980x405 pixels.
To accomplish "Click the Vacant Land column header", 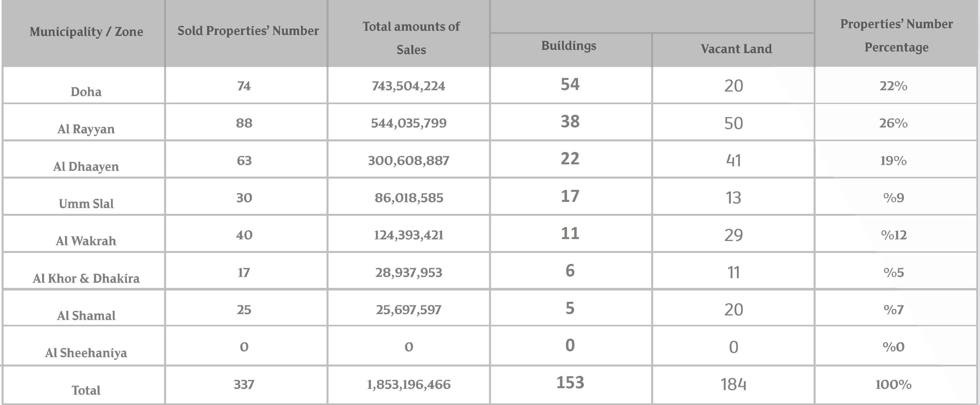I will [736, 49].
